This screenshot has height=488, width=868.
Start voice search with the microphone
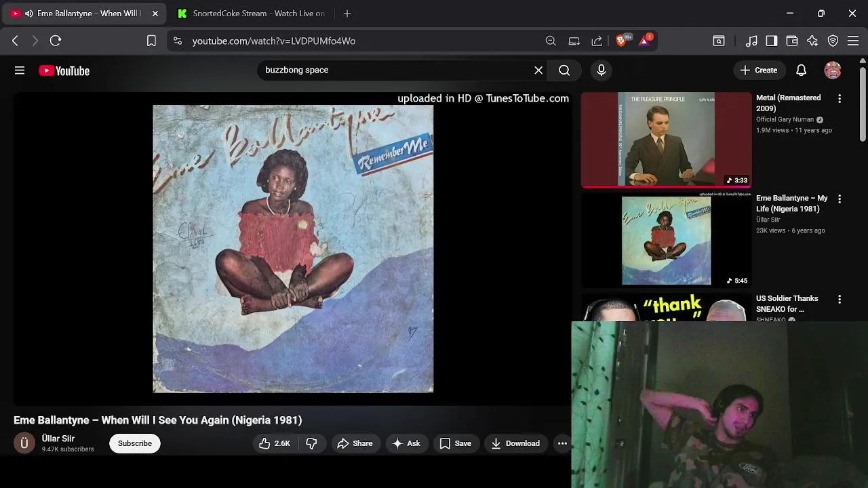[x=601, y=70]
